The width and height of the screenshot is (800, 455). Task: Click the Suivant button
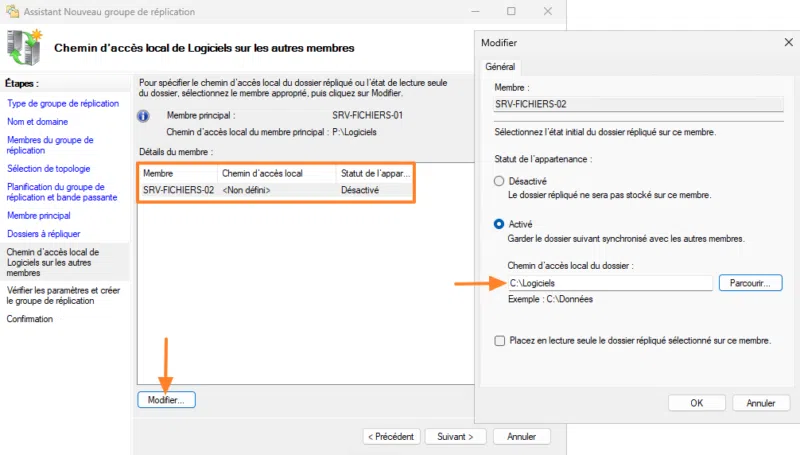pos(455,436)
